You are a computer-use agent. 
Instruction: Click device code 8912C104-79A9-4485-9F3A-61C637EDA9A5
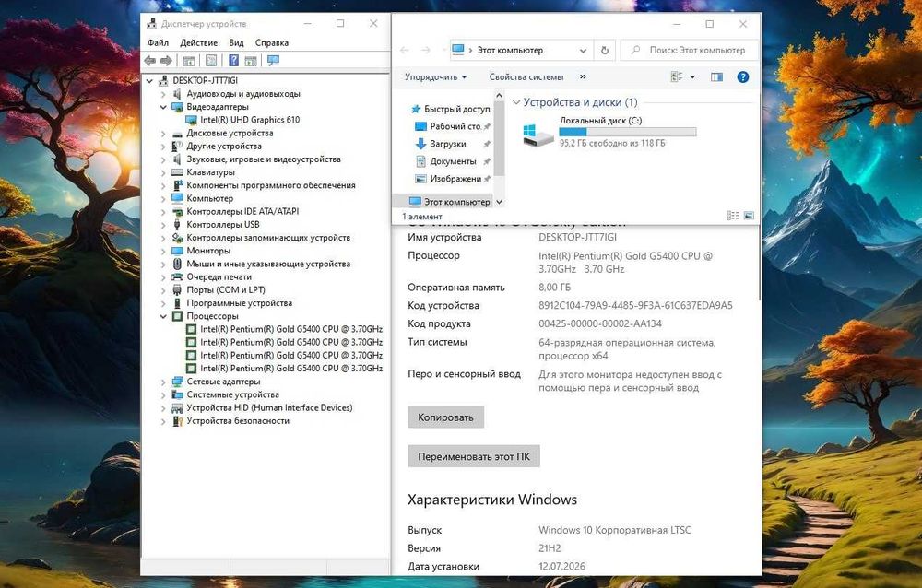click(x=635, y=306)
